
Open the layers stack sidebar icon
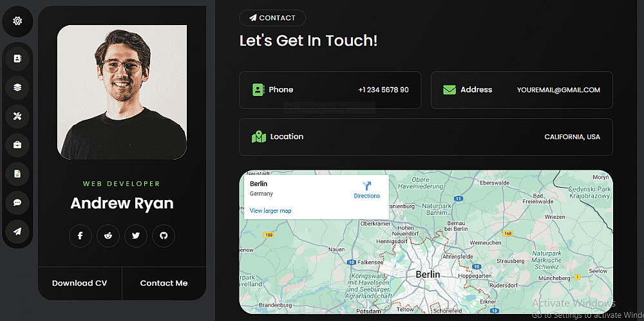17,87
